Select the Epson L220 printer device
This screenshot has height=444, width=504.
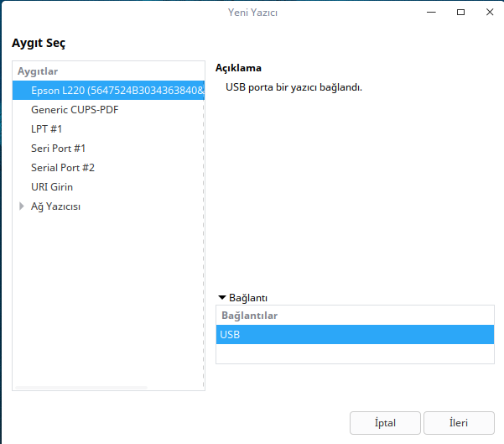click(x=109, y=90)
